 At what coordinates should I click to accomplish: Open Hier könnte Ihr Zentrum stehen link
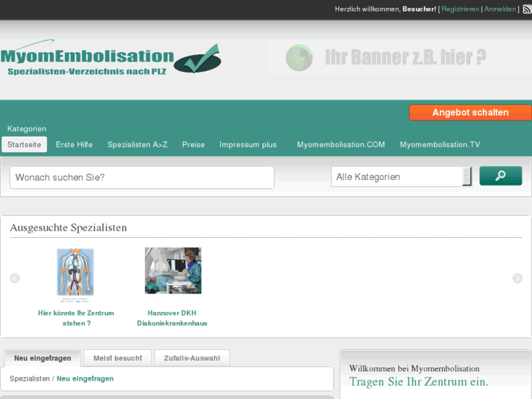pyautogui.click(x=76, y=318)
